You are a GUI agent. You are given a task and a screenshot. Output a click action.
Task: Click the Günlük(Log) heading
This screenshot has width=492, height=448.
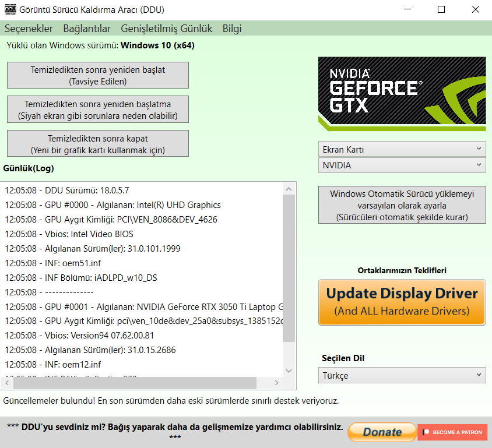pos(29,168)
